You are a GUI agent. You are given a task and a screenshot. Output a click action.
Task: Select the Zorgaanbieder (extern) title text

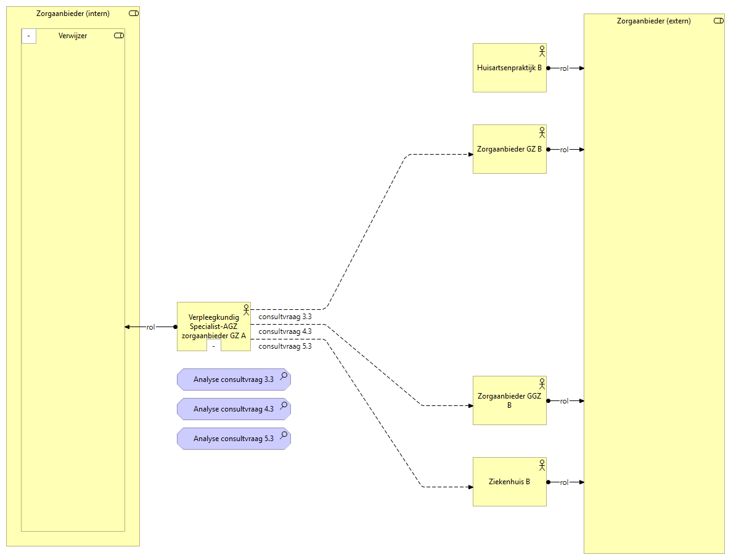pos(653,21)
